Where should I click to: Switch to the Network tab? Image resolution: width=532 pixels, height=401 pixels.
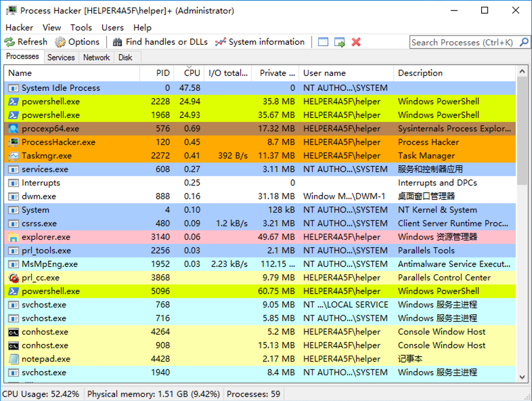pyautogui.click(x=96, y=58)
